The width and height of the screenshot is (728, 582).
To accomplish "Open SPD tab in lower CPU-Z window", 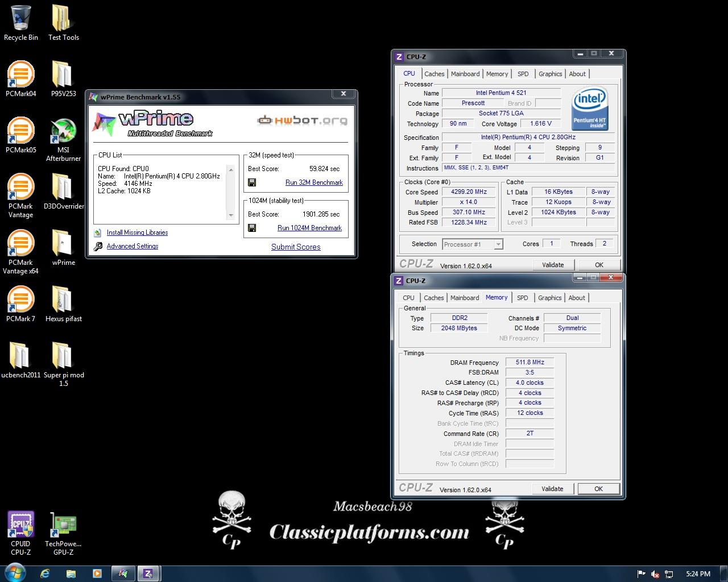I will tap(523, 298).
